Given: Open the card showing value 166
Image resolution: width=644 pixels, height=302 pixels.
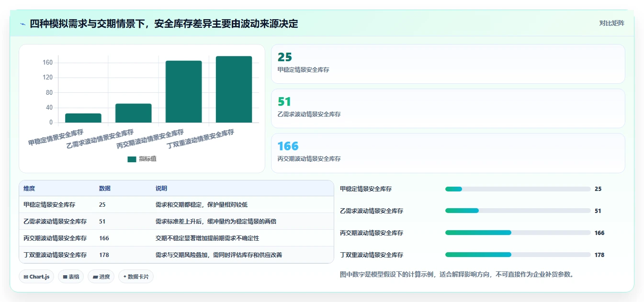Looking at the screenshot, I should coord(448,153).
